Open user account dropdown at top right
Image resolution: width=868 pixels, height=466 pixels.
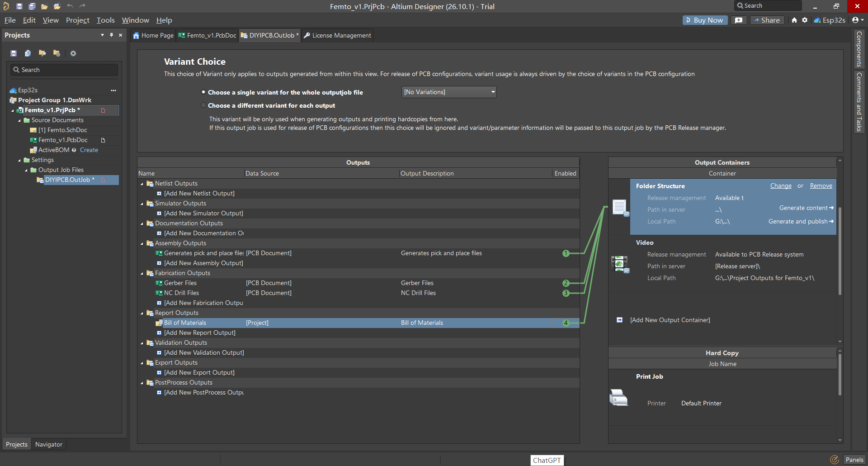pyautogui.click(x=858, y=20)
